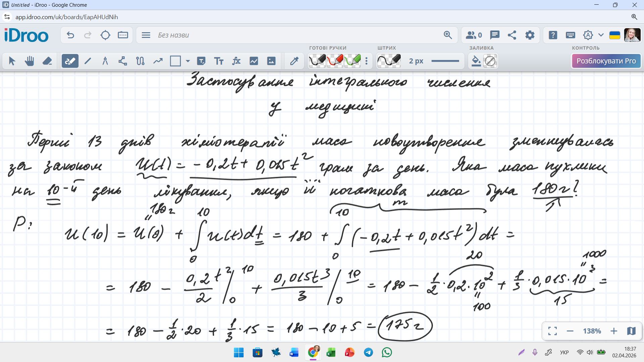Select the eraser tool
This screenshot has height=362, width=644.
(47, 61)
